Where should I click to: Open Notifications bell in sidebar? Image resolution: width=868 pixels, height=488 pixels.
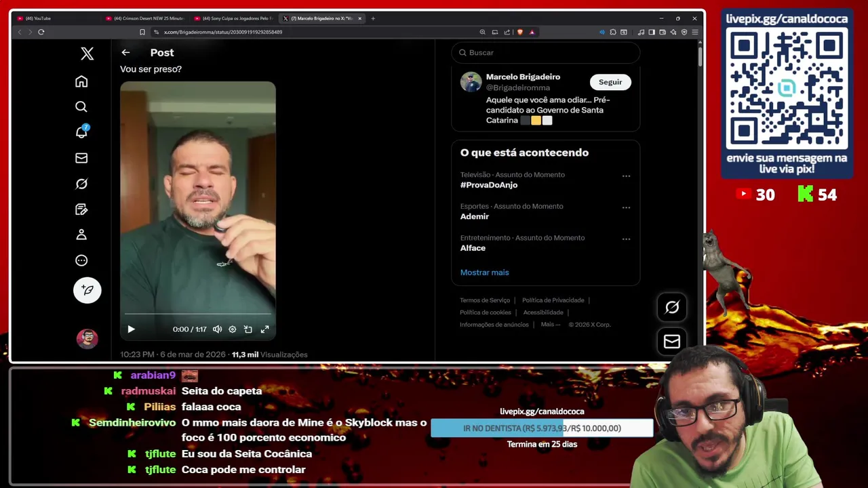[81, 132]
